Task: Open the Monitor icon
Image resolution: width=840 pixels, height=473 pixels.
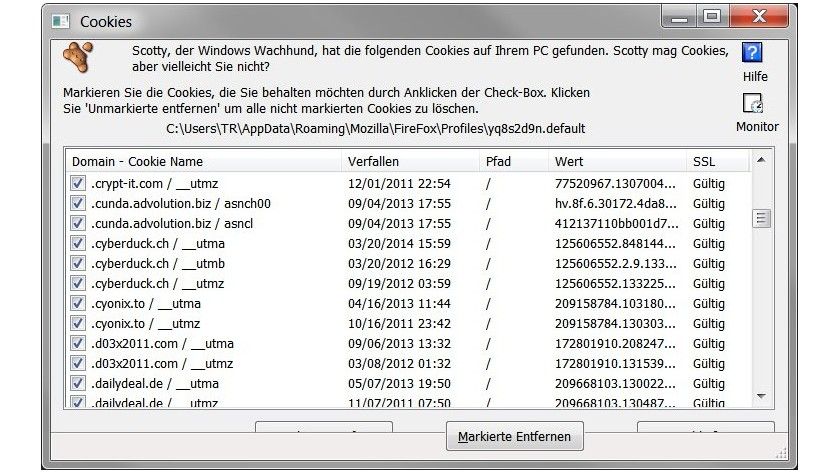Action: (x=752, y=103)
